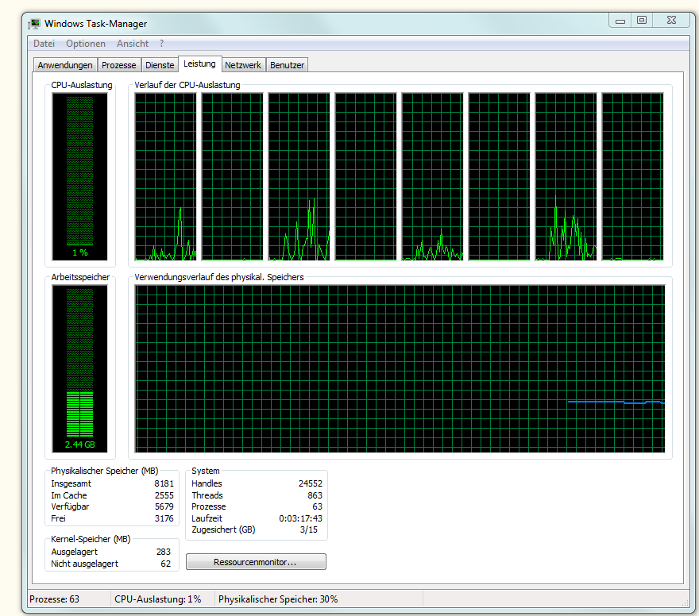Open the ? help menu
Screen dimensions: 699x616
click(x=161, y=44)
